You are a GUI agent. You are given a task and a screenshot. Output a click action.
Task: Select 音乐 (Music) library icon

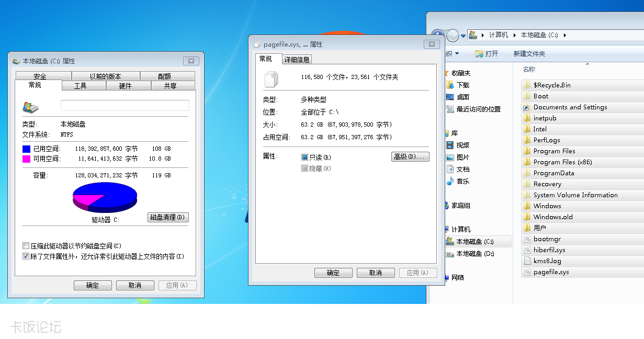pyautogui.click(x=450, y=182)
